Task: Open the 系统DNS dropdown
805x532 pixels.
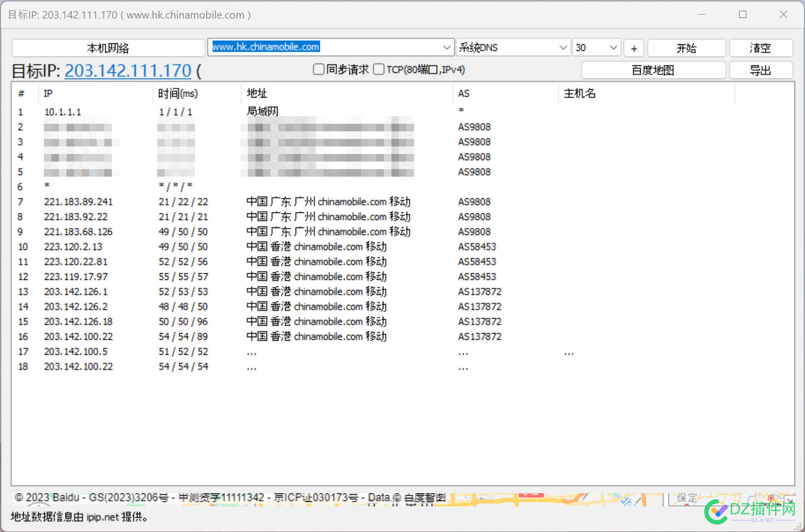Action: click(513, 48)
